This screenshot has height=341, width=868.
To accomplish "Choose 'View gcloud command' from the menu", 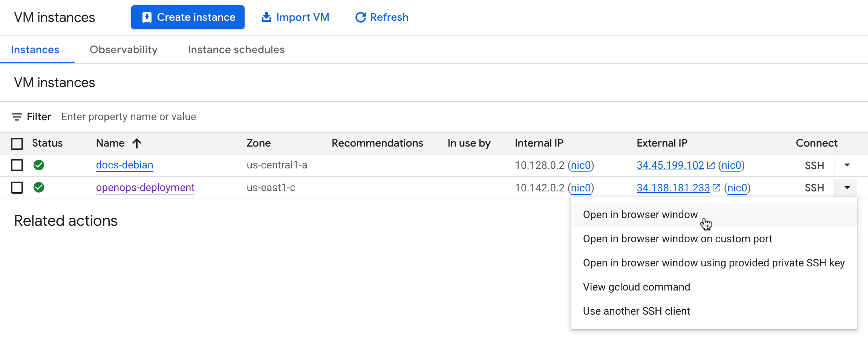I will (636, 287).
